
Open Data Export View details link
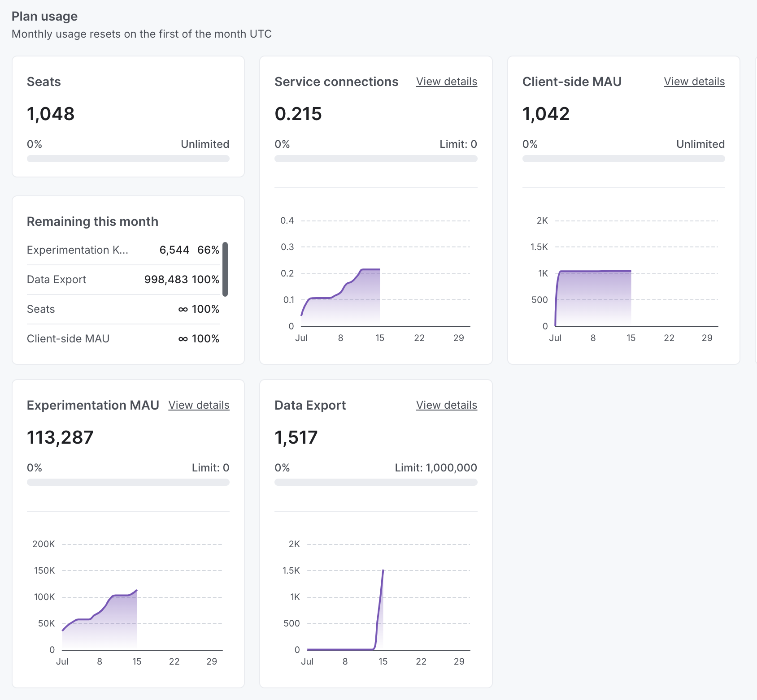[x=446, y=405]
